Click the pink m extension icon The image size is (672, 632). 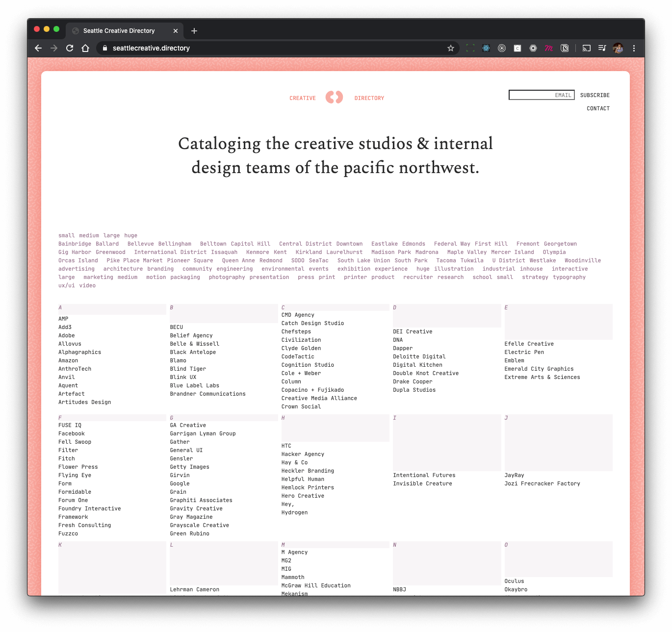coord(549,48)
